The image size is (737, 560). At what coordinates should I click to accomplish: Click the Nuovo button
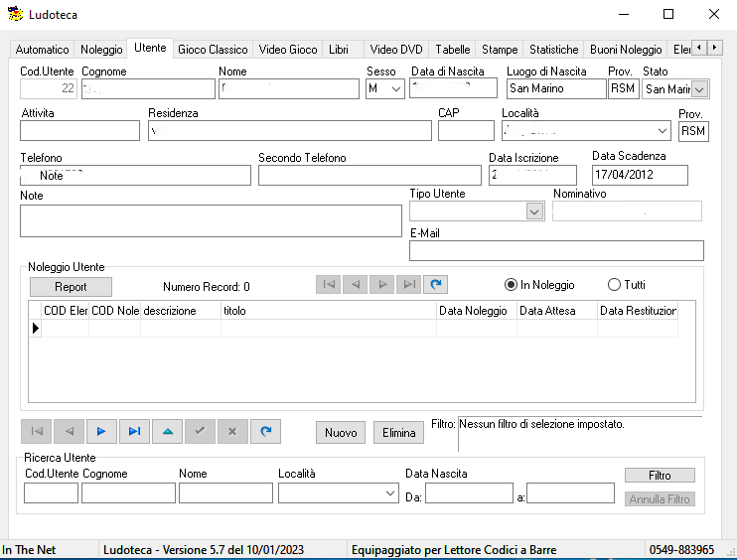pos(341,432)
